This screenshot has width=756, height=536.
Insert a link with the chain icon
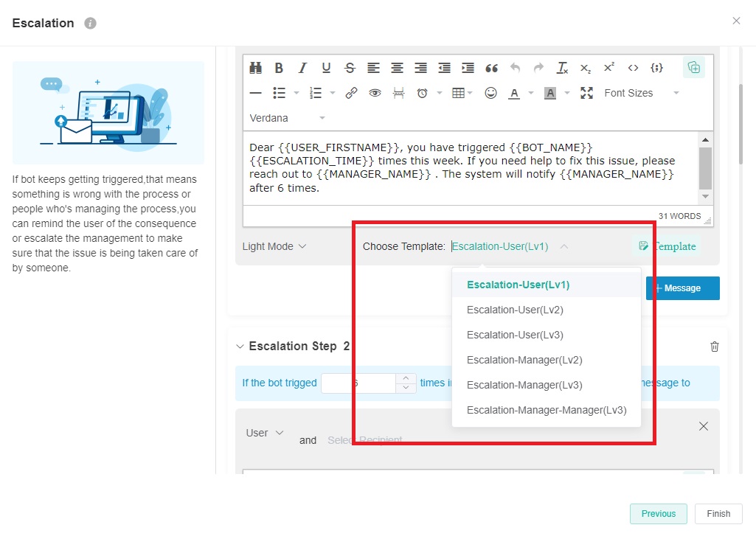[351, 93]
